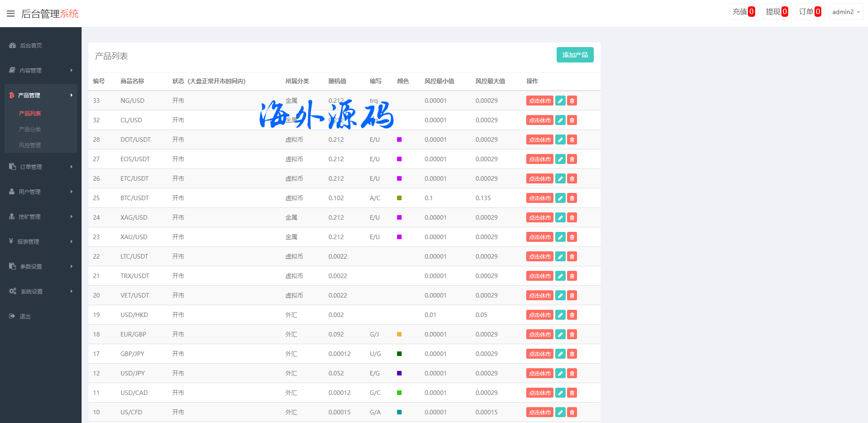Open 产品分类 submenu item
868x423 pixels.
pos(30,129)
